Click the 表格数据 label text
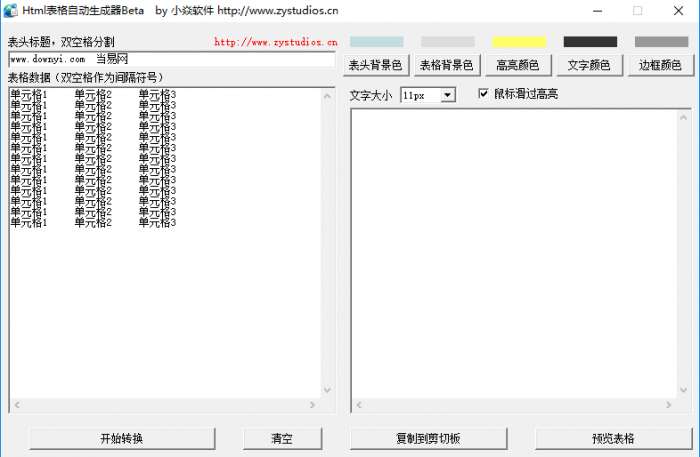 pyautogui.click(x=85, y=78)
